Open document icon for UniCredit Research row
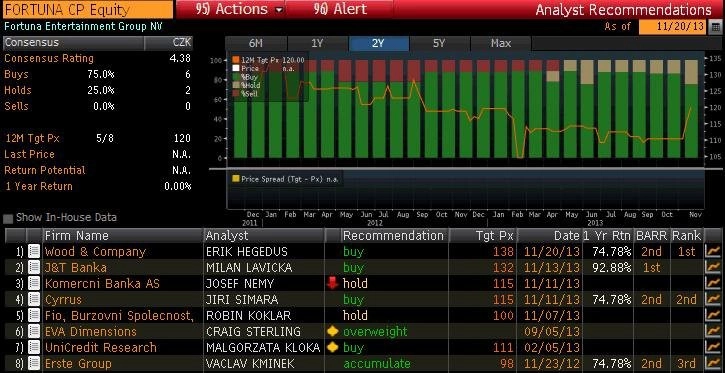 (34, 347)
